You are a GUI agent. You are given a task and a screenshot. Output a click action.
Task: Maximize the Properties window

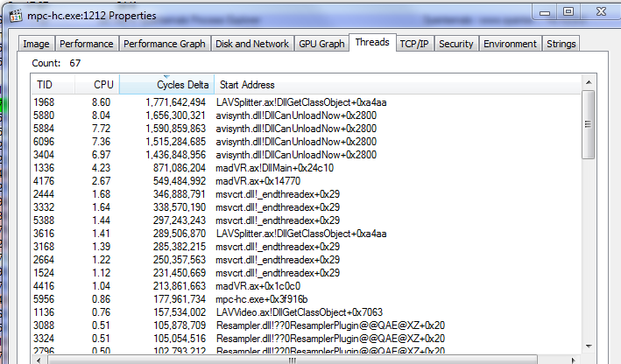click(x=568, y=15)
